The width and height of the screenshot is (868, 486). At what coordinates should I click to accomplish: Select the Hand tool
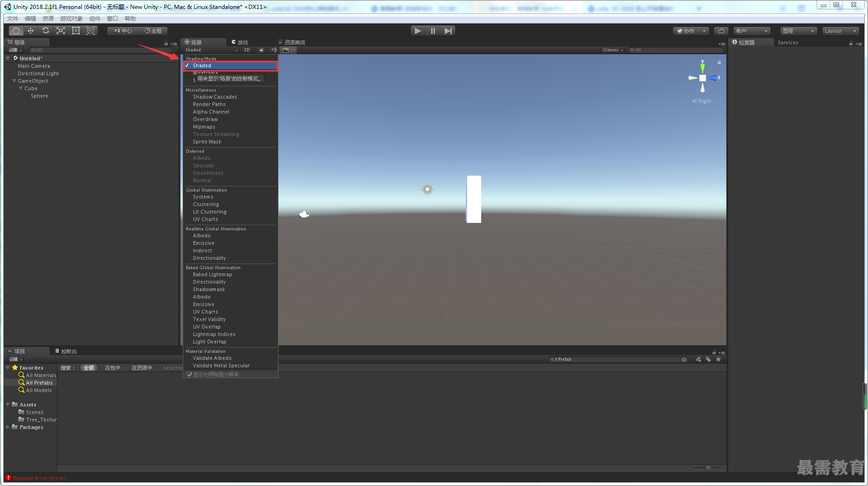(x=16, y=31)
